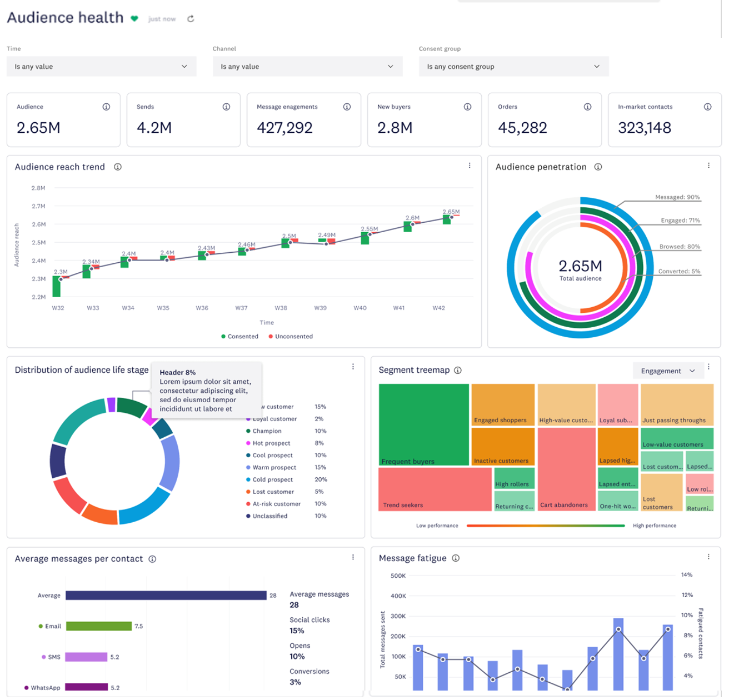
Task: Open info icon next to Audience reach trend
Action: pos(118,167)
